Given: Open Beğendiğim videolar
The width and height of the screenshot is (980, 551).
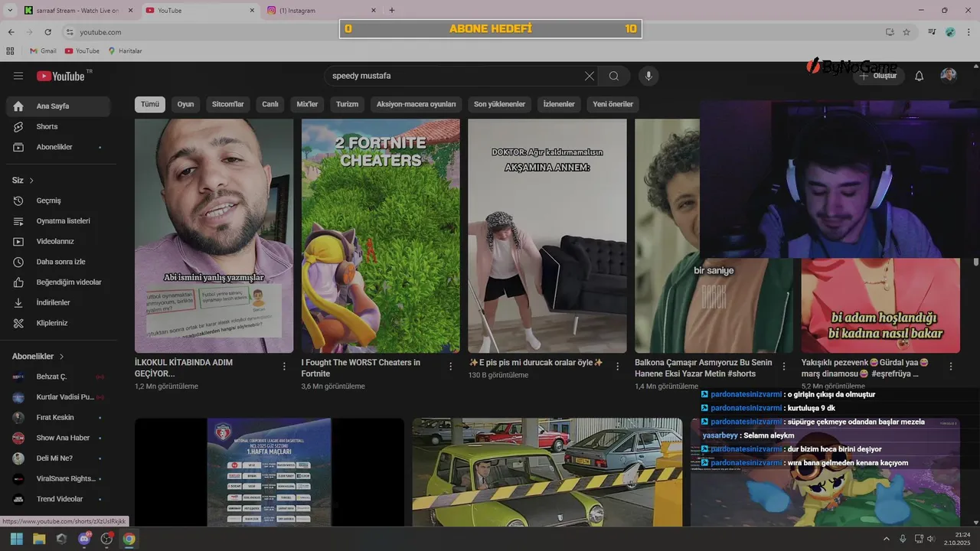Looking at the screenshot, I should (58, 282).
